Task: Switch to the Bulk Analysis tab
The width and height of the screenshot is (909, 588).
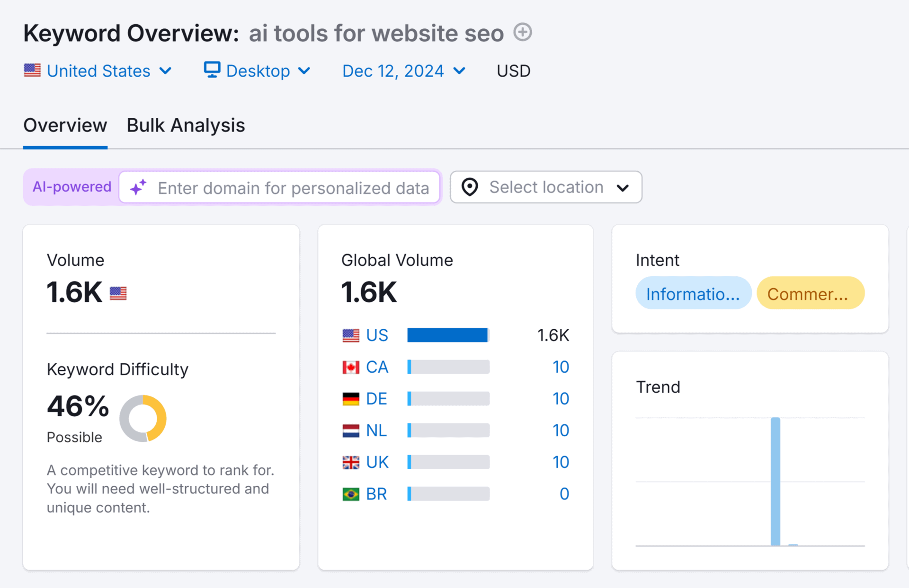Action: [x=185, y=125]
